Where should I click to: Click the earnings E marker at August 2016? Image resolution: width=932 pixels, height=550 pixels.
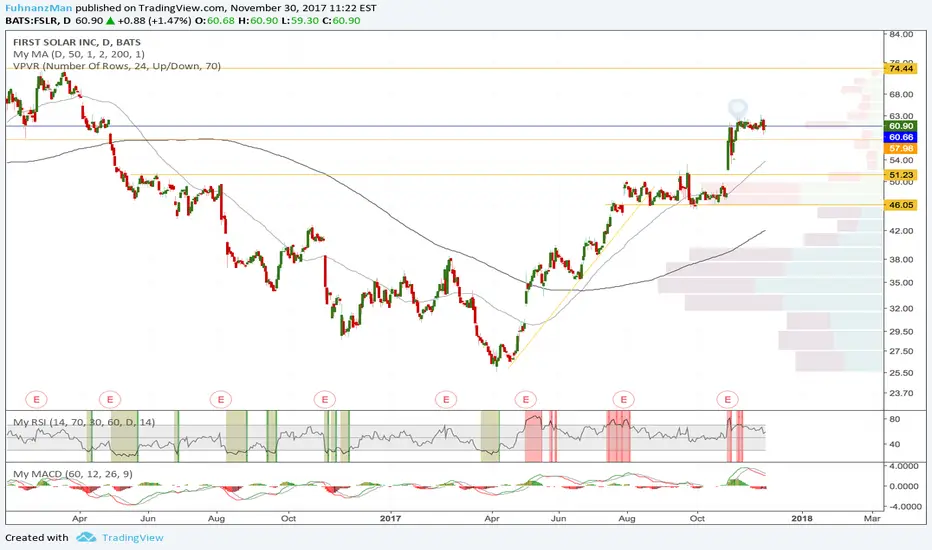click(221, 399)
